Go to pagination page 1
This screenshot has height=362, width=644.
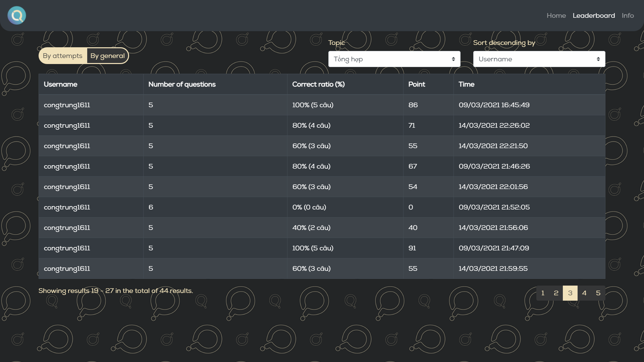coord(543,293)
